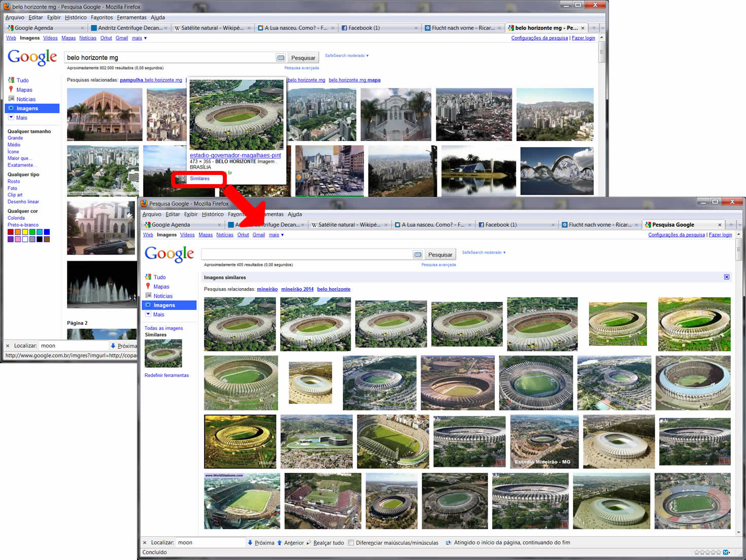Viewport: 746px width, 560px height.
Task: Switch to Satélite natural - Wikipédia tab in front window
Action: [x=350, y=225]
